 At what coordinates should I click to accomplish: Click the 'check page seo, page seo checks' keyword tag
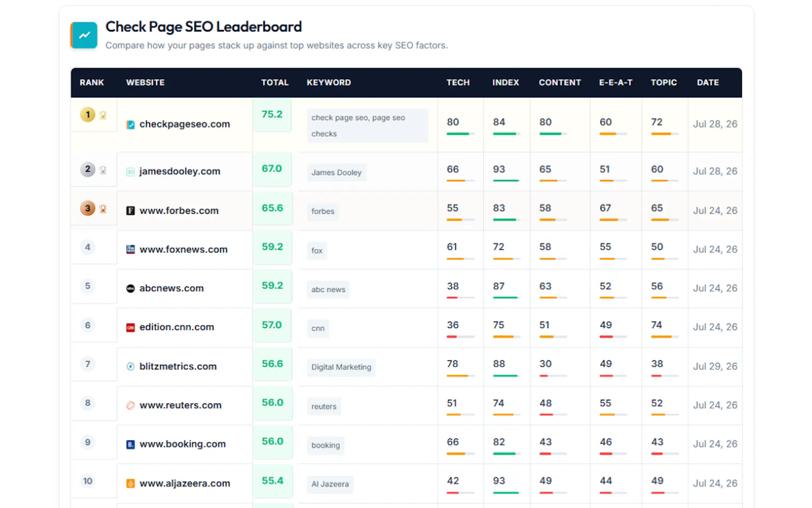coord(367,125)
